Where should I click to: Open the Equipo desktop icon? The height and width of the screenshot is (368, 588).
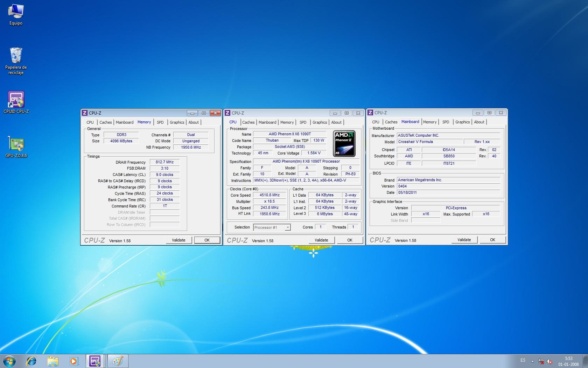[16, 15]
